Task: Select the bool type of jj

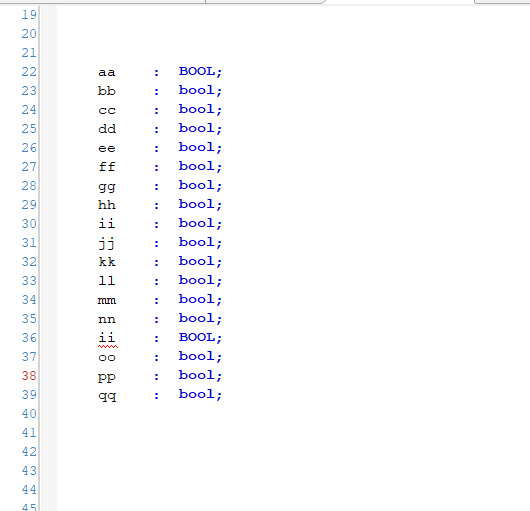Action: pos(197,242)
